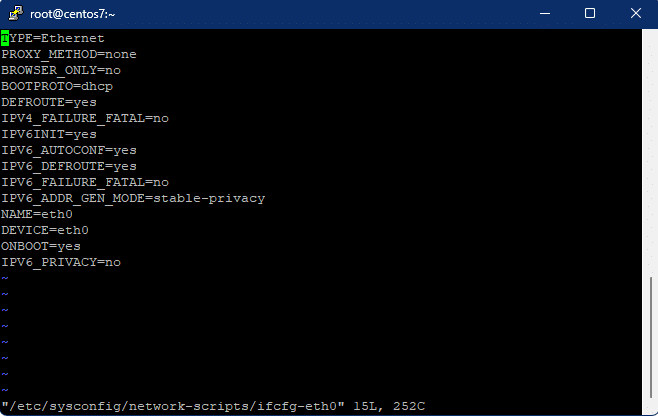The image size is (658, 416).
Task: Click the BOOTPROTO=dhcp line
Action: pos(57,86)
